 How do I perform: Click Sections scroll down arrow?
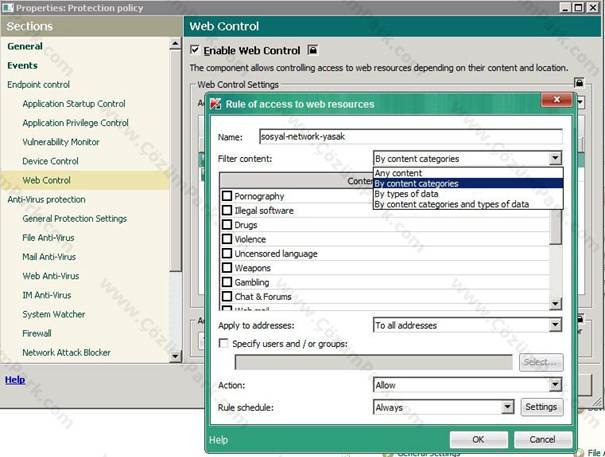coord(175,356)
